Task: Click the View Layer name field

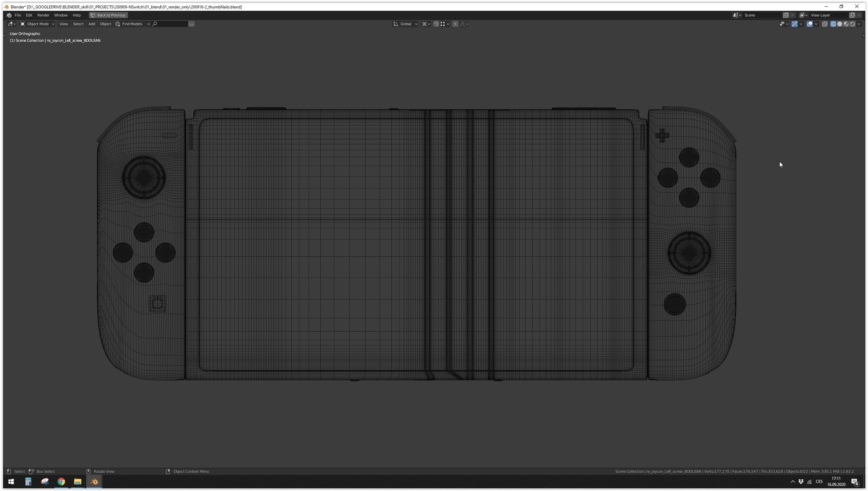Action: coord(829,15)
